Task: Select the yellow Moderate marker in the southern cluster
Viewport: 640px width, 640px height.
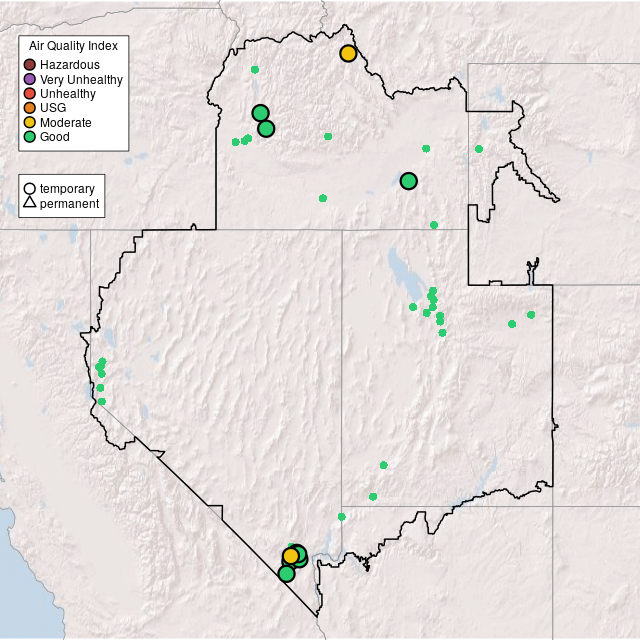Action: [x=290, y=556]
